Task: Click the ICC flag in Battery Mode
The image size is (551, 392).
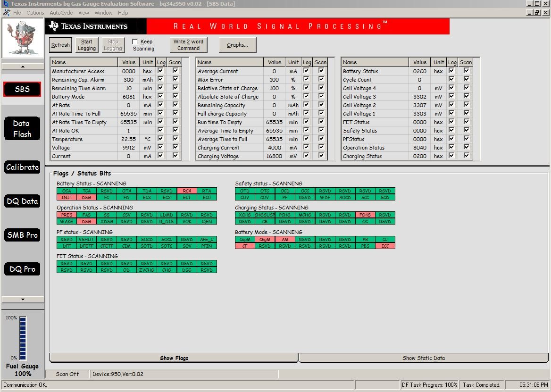Action: (x=385, y=246)
